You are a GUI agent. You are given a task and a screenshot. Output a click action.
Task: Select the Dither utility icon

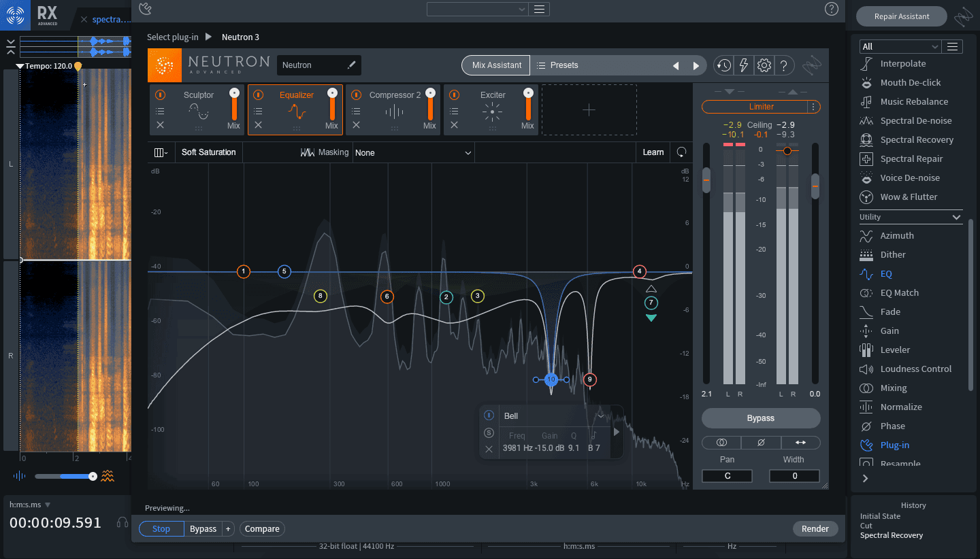pyautogui.click(x=866, y=254)
